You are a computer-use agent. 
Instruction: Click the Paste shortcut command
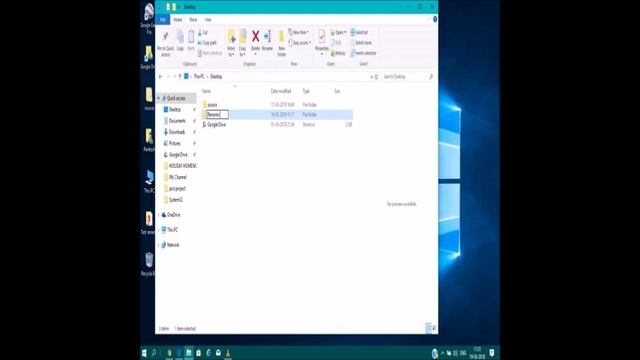click(210, 53)
